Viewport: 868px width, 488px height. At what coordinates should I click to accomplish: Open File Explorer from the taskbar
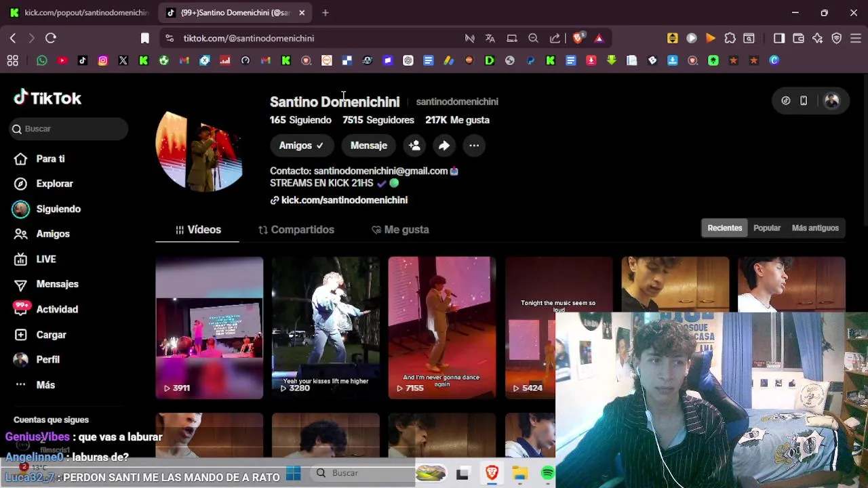click(520, 473)
